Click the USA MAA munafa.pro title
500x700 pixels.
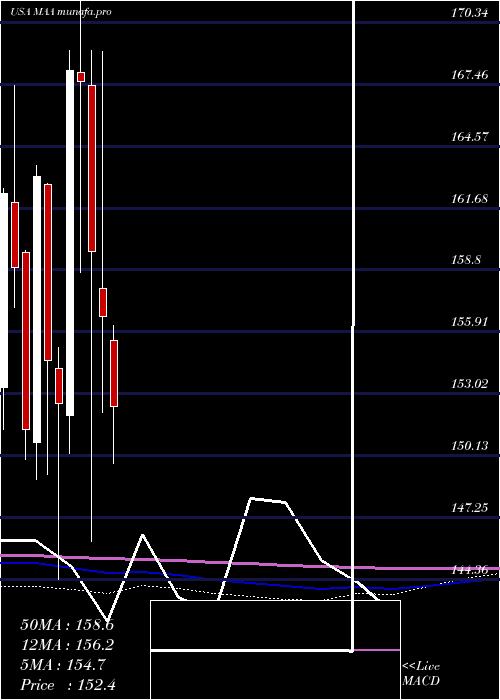[x=61, y=12]
